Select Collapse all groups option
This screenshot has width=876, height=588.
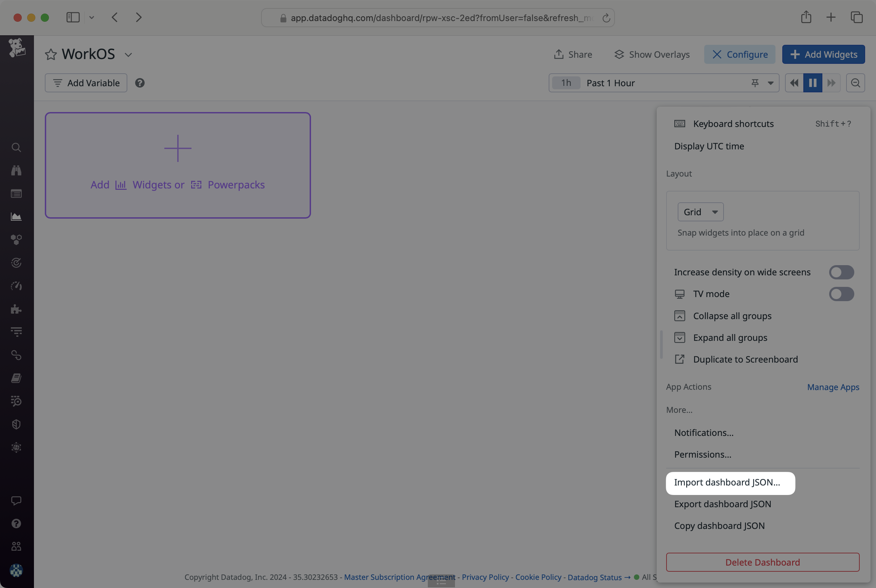pyautogui.click(x=732, y=316)
